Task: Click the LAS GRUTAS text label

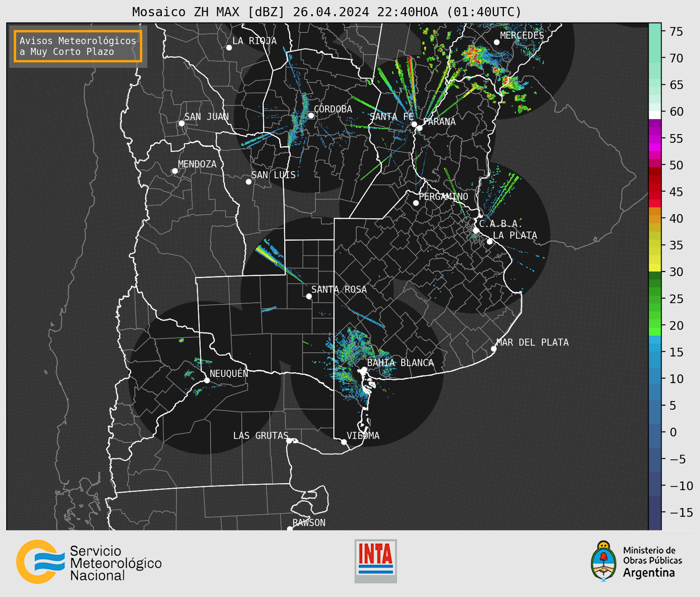Action: (261, 436)
